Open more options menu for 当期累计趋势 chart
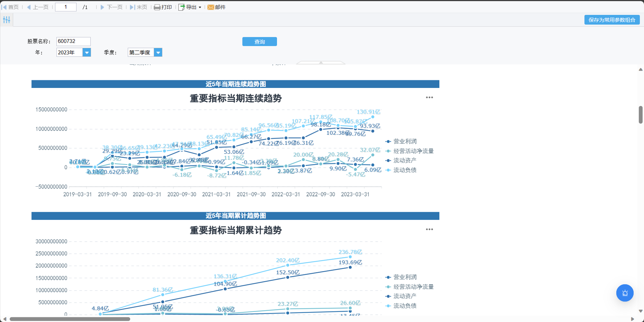The width and height of the screenshot is (644, 322). click(x=429, y=229)
